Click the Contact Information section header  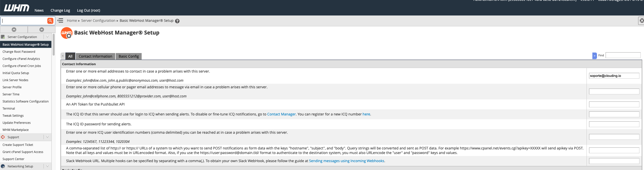coord(351,64)
